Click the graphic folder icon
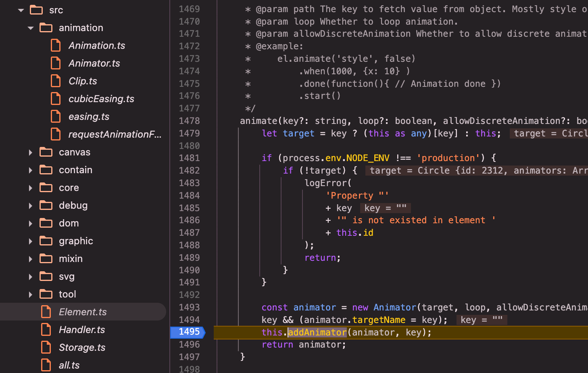Screen dimensions: 588x373 click(x=46, y=241)
